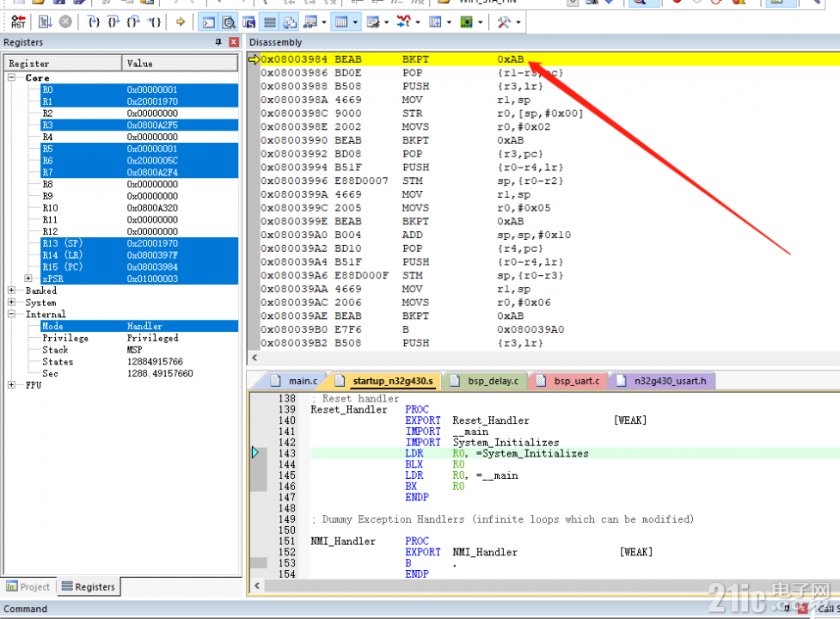Toggle the Symbols window icon
Screen dimensions: 840x619
[249, 22]
